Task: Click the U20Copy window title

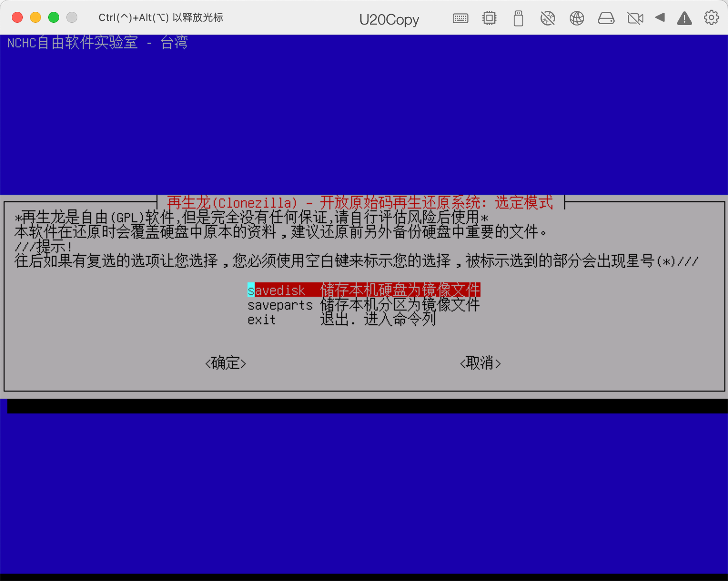Action: click(389, 19)
